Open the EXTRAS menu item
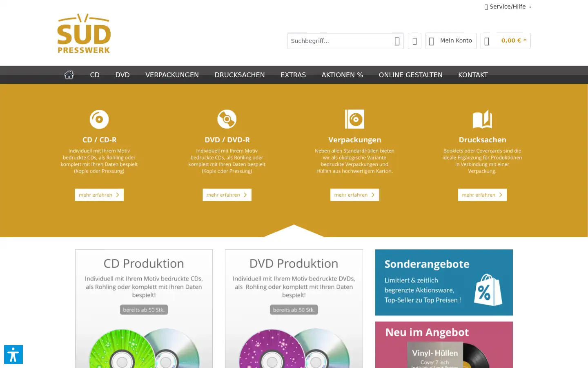 (x=293, y=75)
